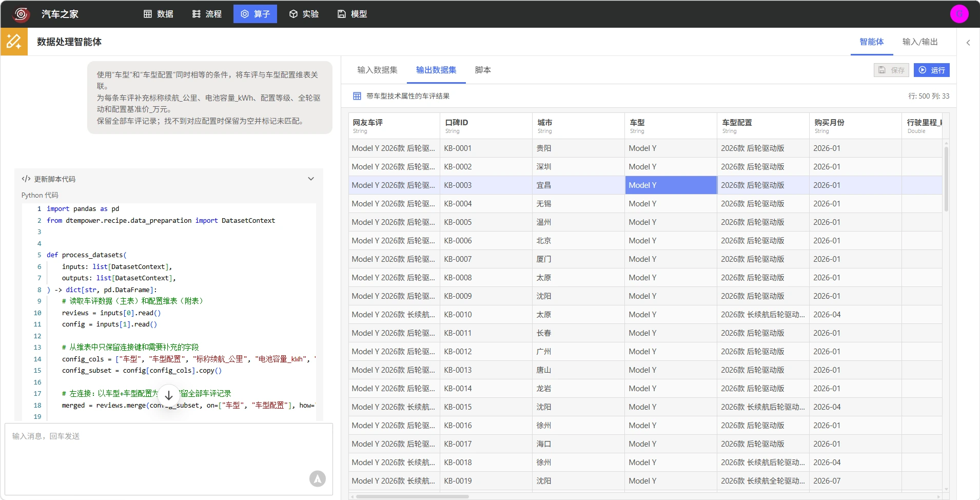The image size is (980, 500).
Task: Select the 海口 city cell
Action: click(x=578, y=444)
